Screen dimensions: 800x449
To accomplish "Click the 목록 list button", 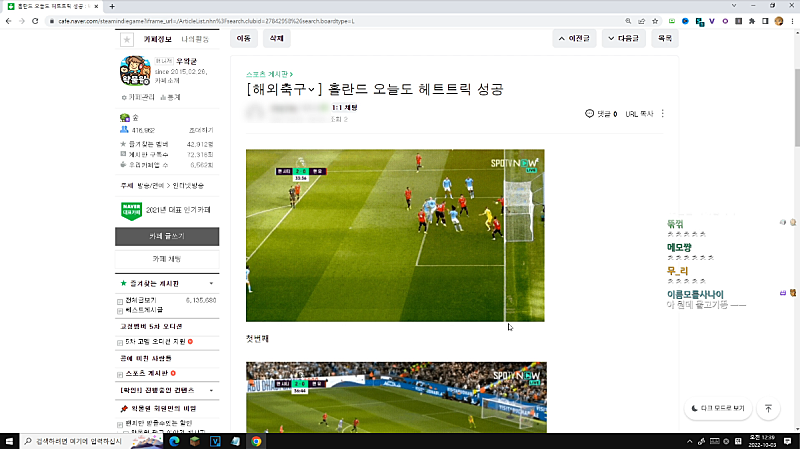I will (665, 38).
